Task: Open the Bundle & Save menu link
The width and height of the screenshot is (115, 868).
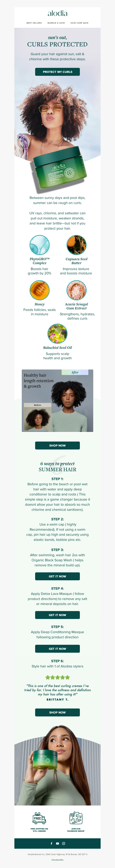Action: (x=56, y=23)
